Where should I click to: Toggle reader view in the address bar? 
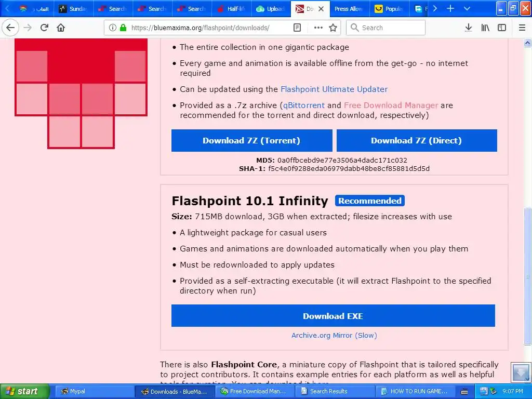click(x=297, y=28)
